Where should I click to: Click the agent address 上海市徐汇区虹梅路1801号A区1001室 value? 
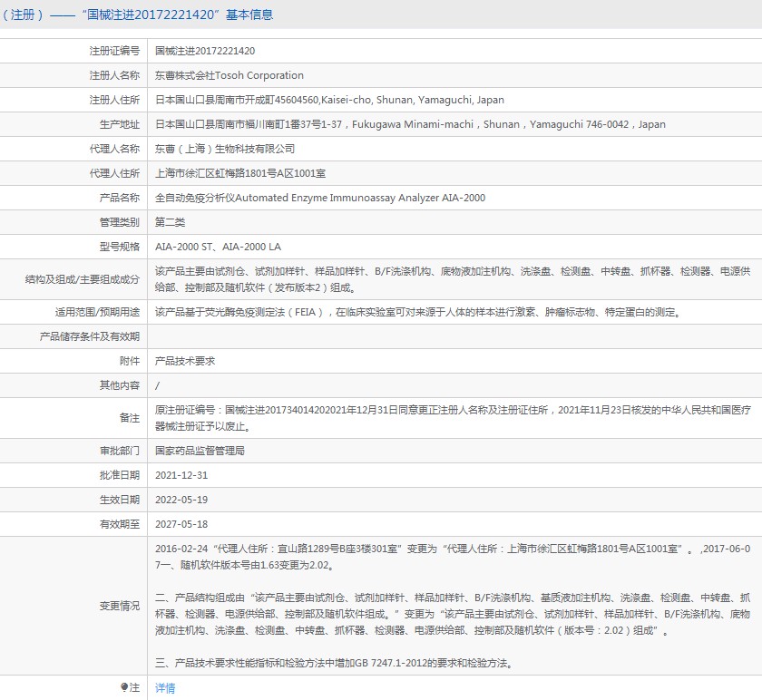(x=240, y=173)
